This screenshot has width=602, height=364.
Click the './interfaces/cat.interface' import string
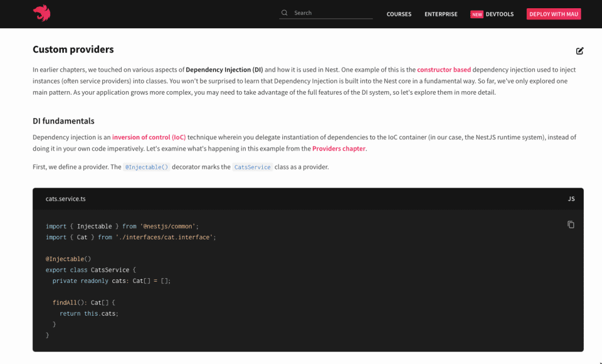[x=164, y=238]
